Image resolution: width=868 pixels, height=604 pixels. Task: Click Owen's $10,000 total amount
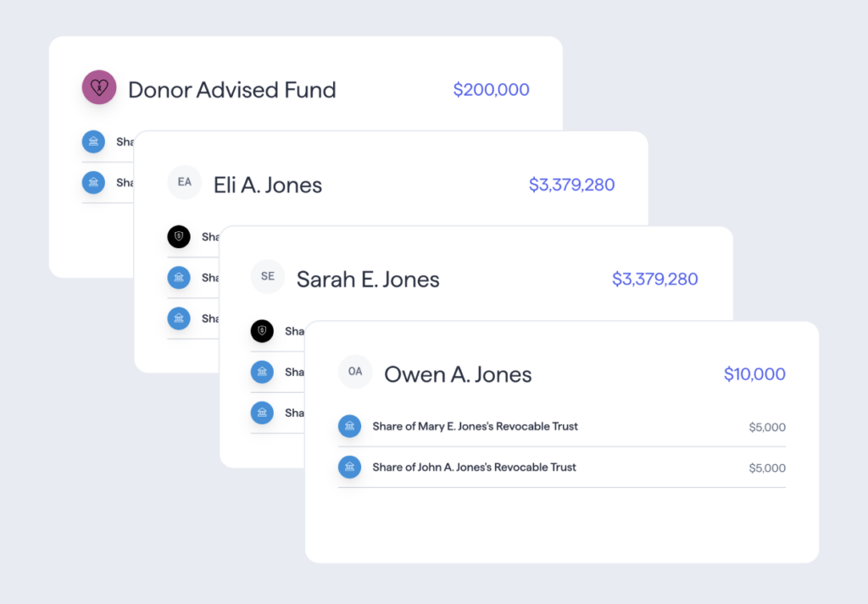754,374
